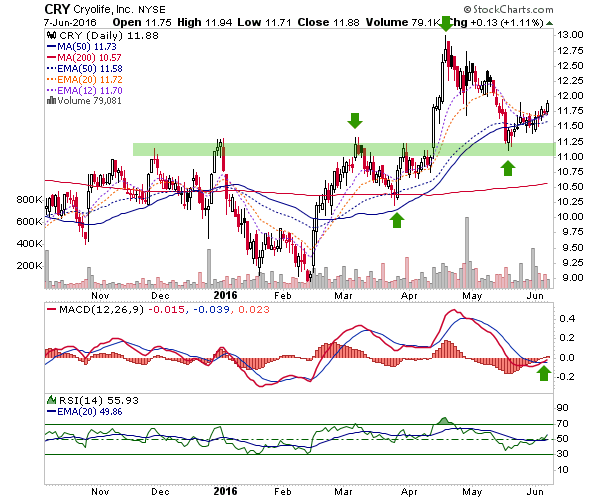Click the EMA(20) 49.86 RSI legend entry
Screen dimensions: 600x500
coord(85,412)
